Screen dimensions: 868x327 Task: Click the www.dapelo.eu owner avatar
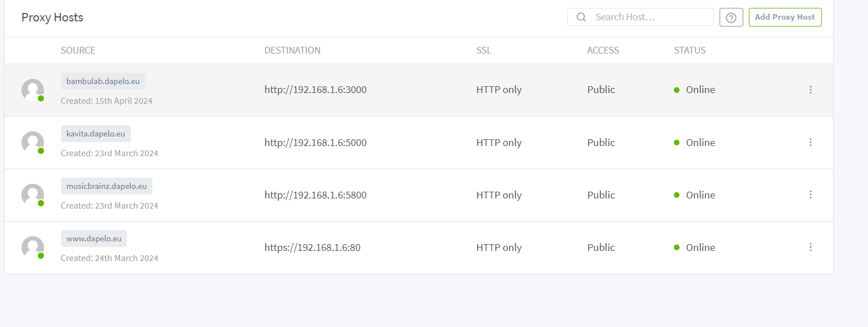(33, 248)
